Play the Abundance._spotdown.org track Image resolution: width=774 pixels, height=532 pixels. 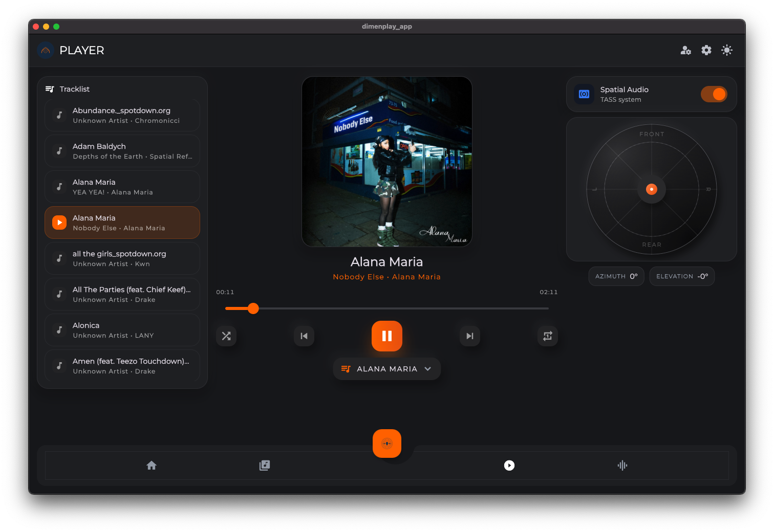pyautogui.click(x=122, y=115)
